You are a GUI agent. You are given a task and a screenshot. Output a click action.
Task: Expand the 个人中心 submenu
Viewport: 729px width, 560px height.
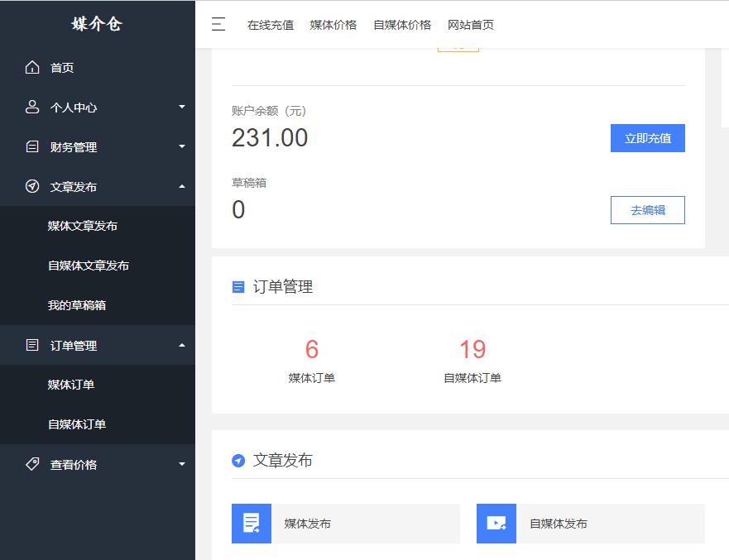[x=182, y=107]
